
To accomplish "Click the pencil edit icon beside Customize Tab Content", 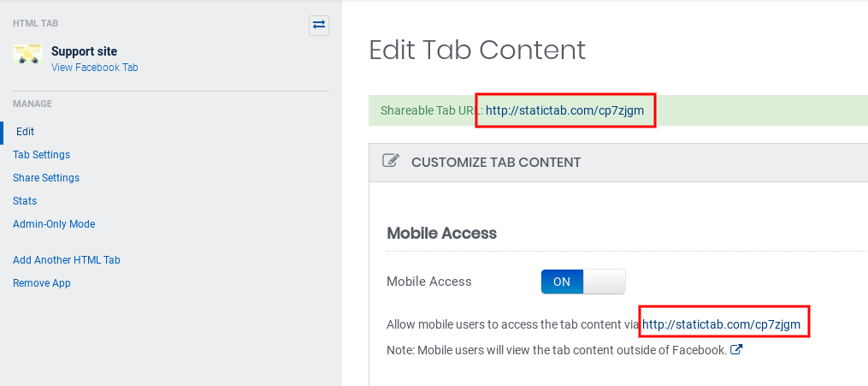I will point(391,162).
